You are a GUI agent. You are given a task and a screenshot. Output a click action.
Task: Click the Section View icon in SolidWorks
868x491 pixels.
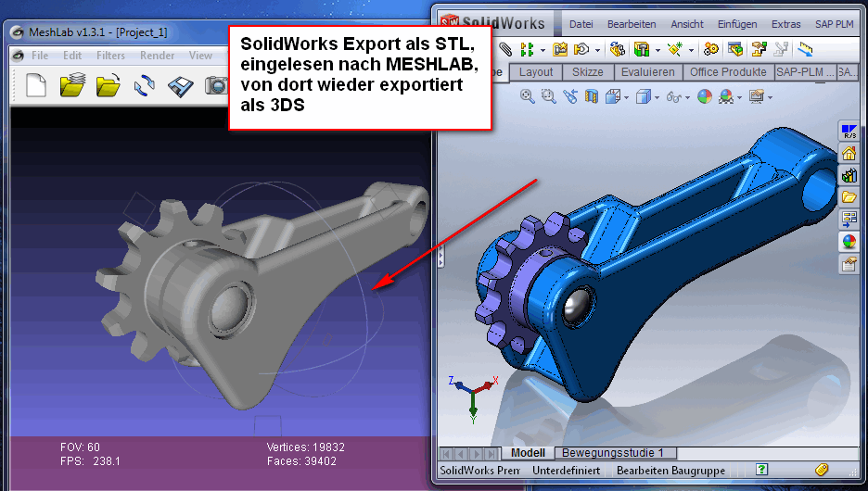click(x=592, y=96)
